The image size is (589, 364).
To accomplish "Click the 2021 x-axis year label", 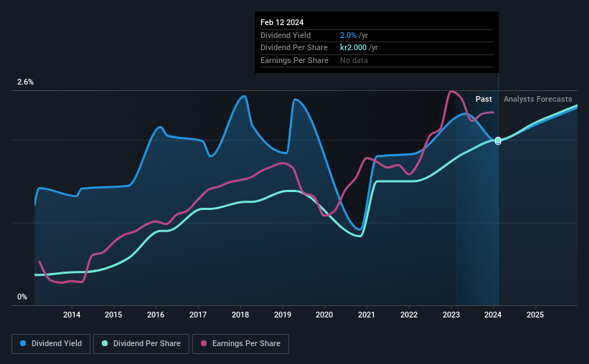I will click(367, 315).
